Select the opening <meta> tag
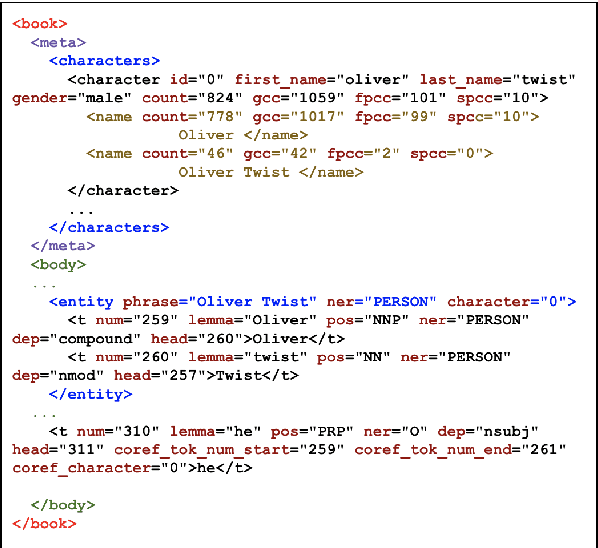The height and width of the screenshot is (548, 598). (x=58, y=42)
